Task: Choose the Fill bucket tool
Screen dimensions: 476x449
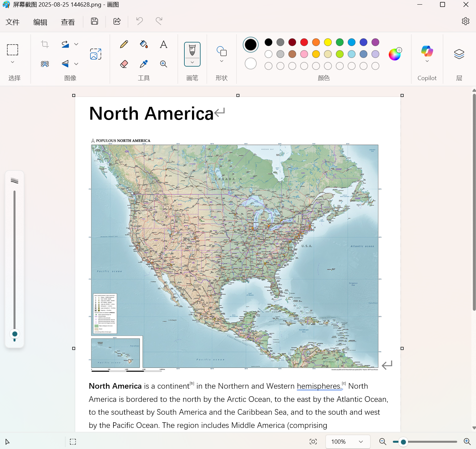Action: click(x=144, y=44)
